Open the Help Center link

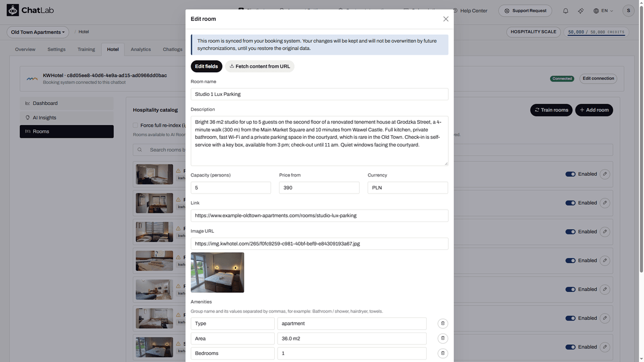pos(470,11)
